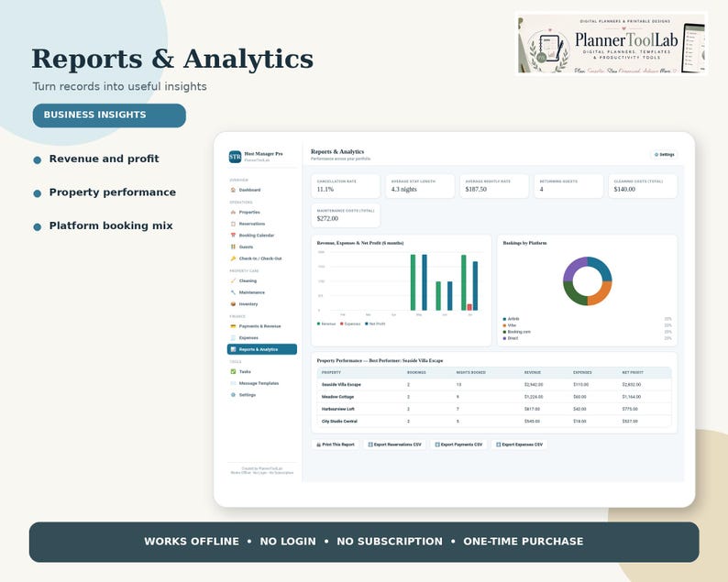
Task: Open Maintenance via its wrench icon
Action: pyautogui.click(x=233, y=292)
